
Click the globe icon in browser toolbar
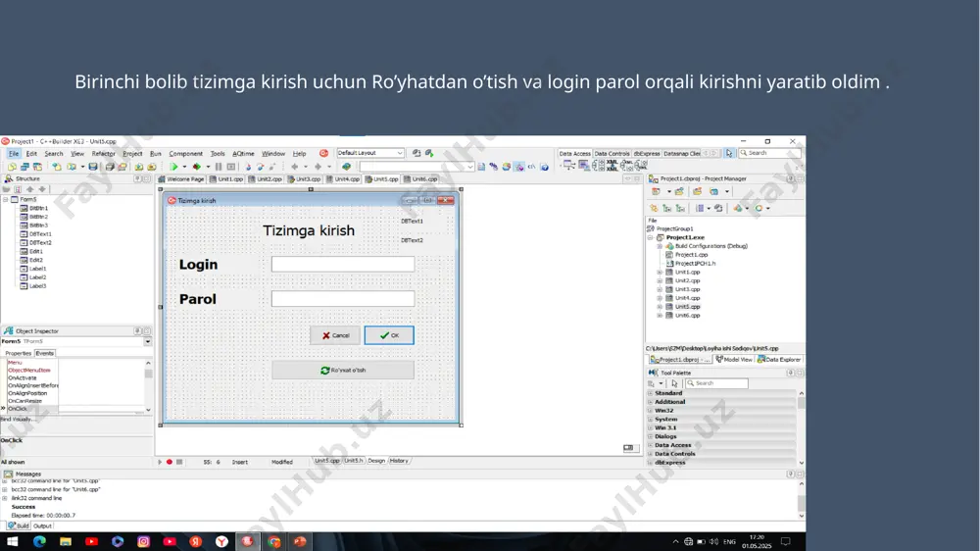pos(346,167)
